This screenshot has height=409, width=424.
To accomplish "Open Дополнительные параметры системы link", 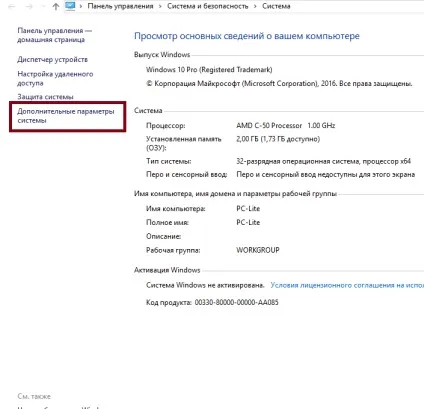I will [66, 116].
